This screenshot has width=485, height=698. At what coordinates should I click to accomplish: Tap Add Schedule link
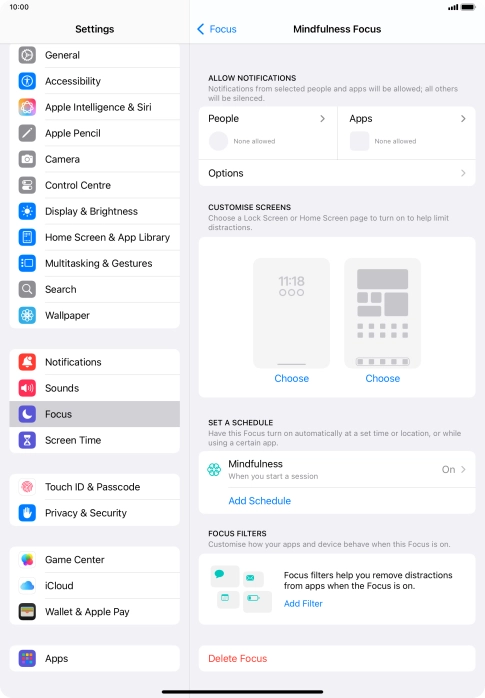point(259,501)
